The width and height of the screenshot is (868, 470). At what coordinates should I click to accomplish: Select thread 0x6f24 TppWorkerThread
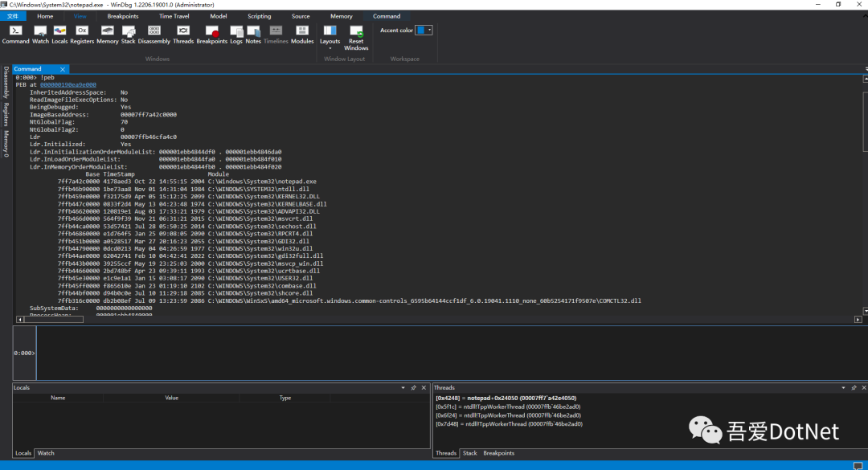(508, 415)
